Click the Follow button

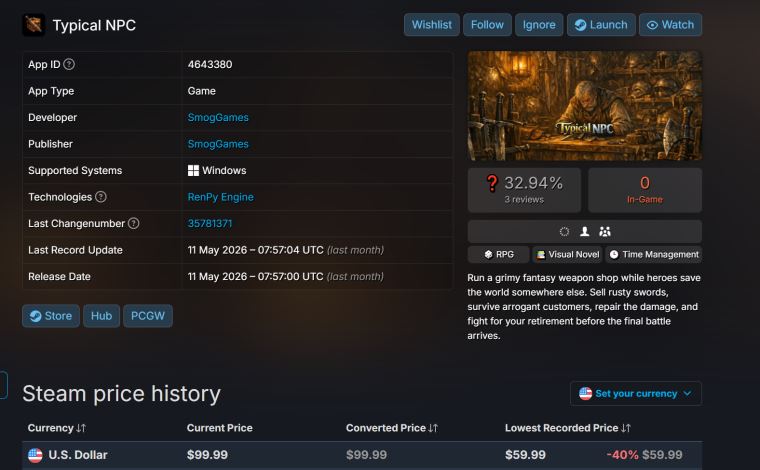point(487,25)
